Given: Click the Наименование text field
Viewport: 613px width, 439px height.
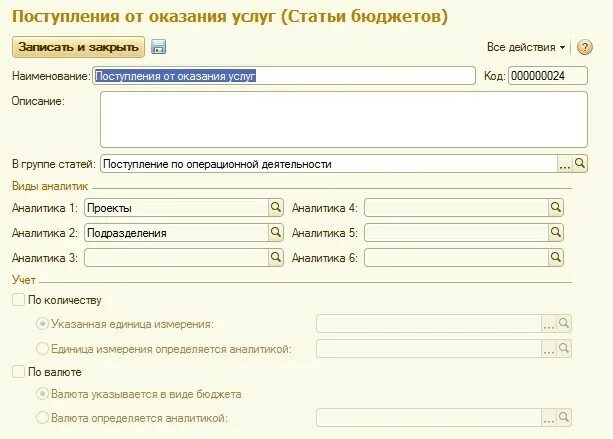Looking at the screenshot, I should click(284, 75).
